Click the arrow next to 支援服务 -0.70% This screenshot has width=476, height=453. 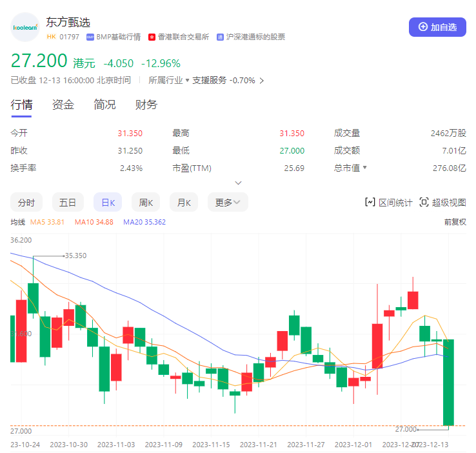point(262,81)
